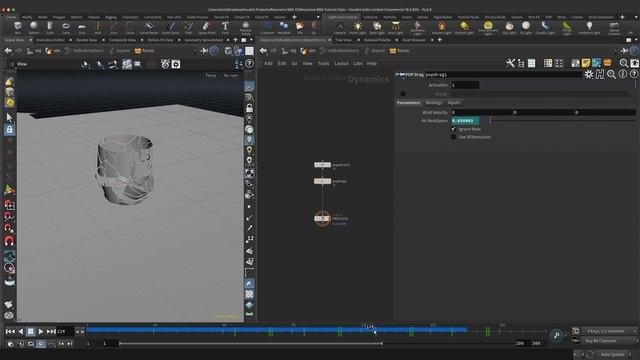Open the Auto Update dropdown arrow
640x360 pixels.
click(x=631, y=354)
